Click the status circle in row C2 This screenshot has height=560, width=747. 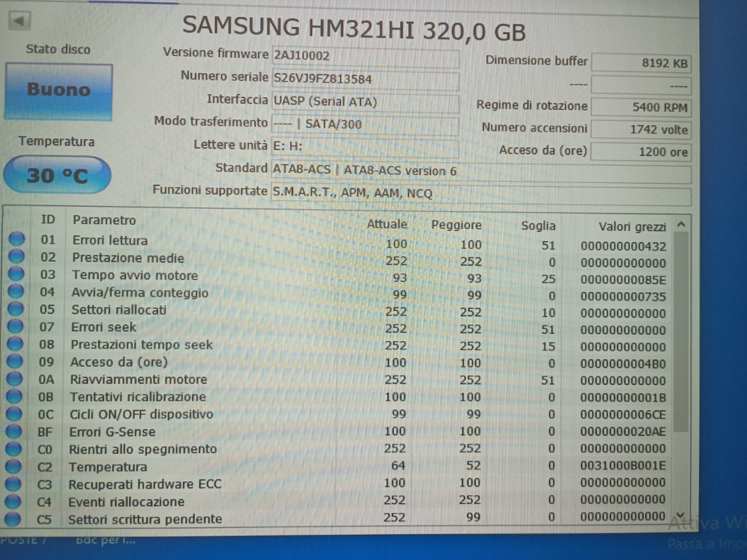(14, 466)
